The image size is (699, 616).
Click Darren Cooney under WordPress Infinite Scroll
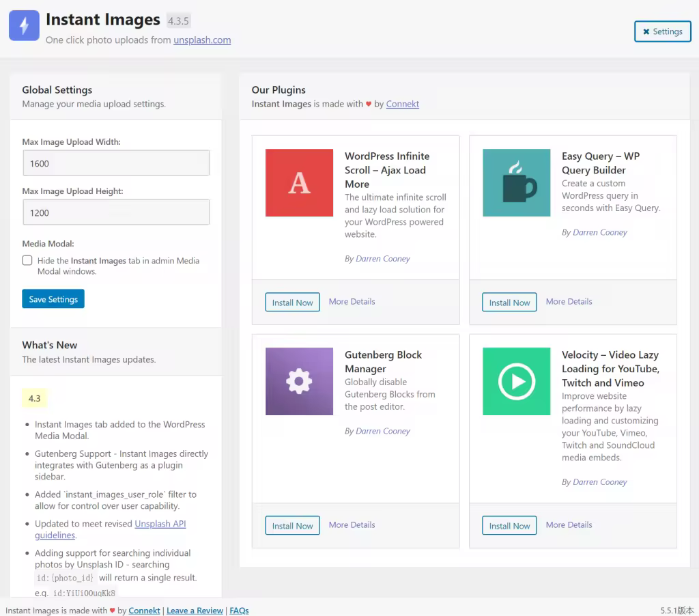pos(383,258)
